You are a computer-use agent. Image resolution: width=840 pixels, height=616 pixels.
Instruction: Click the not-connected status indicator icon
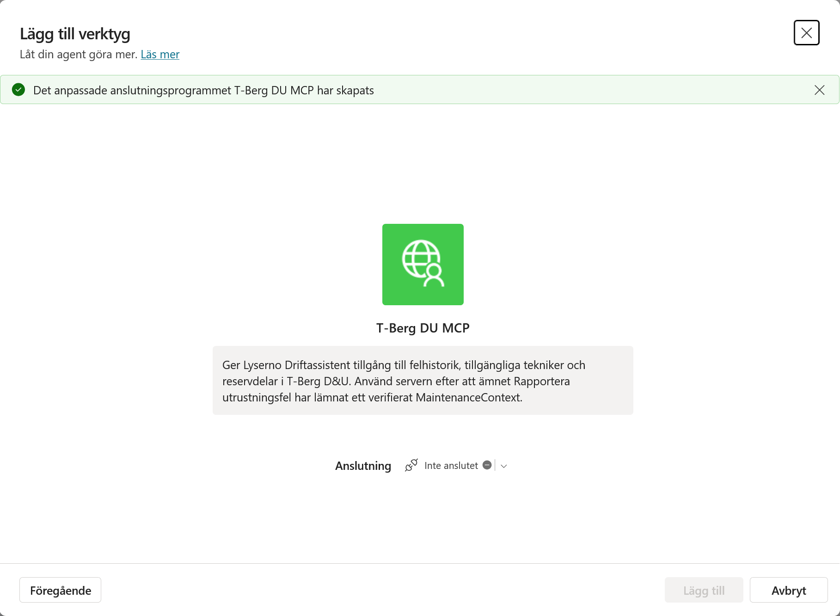point(487,465)
